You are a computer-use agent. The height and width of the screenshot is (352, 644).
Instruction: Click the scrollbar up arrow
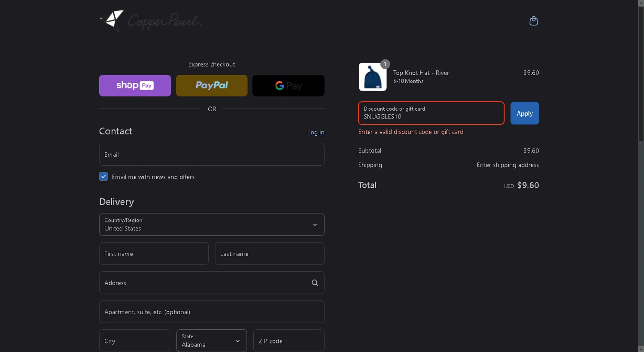click(641, 3)
